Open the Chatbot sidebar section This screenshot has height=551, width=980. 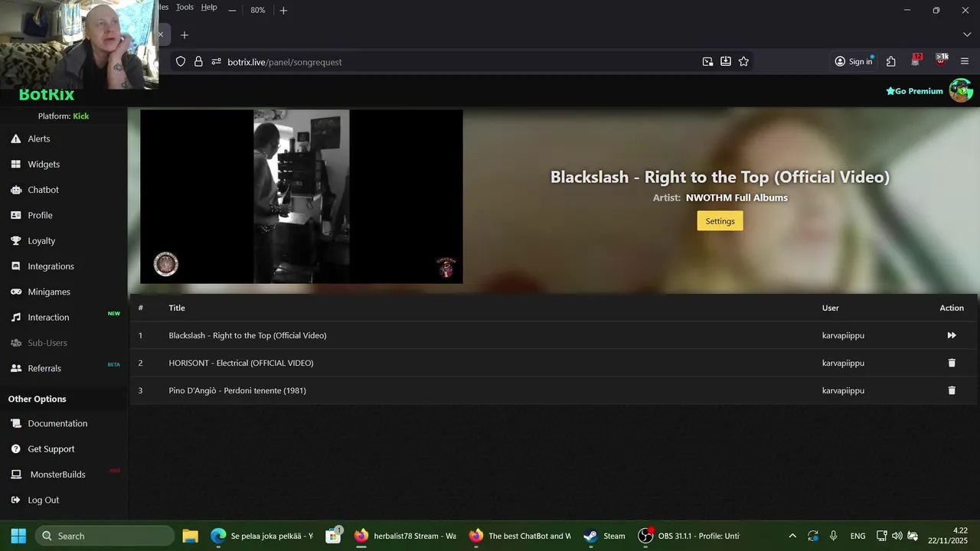43,190
